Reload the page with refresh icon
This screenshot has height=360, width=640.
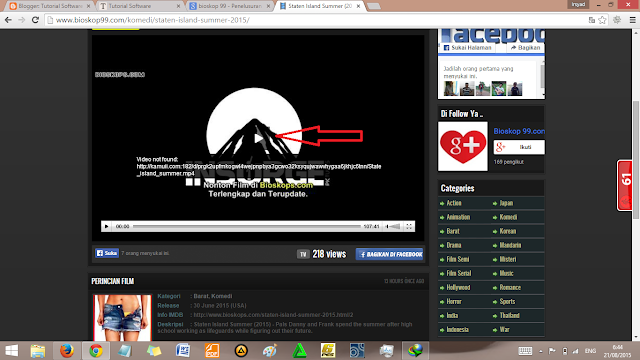[36, 20]
